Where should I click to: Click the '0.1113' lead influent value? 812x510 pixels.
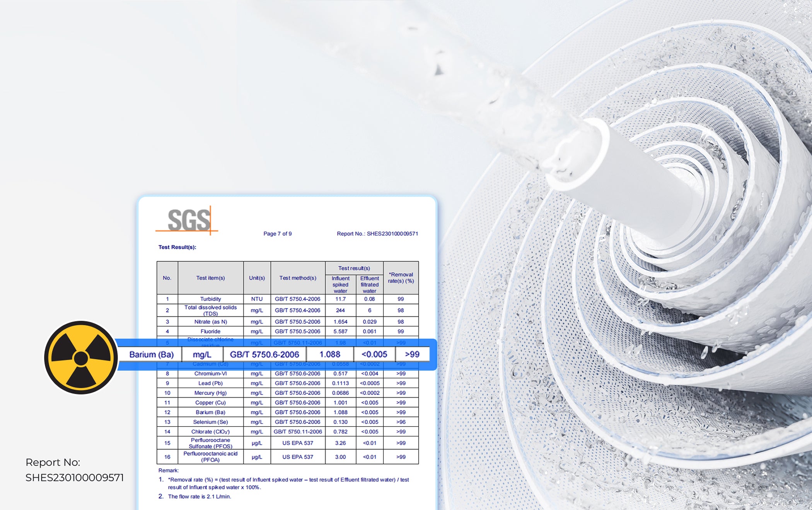340,383
